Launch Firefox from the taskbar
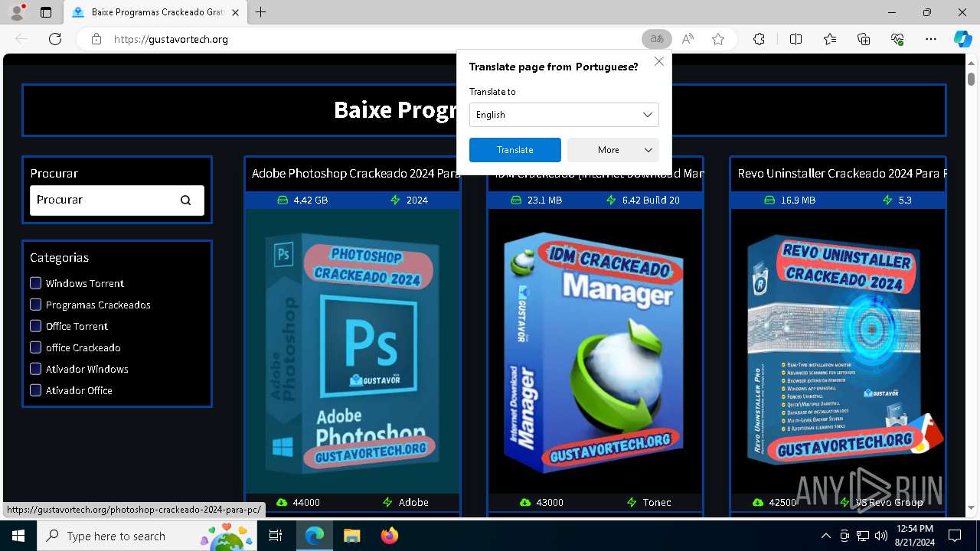 tap(390, 536)
